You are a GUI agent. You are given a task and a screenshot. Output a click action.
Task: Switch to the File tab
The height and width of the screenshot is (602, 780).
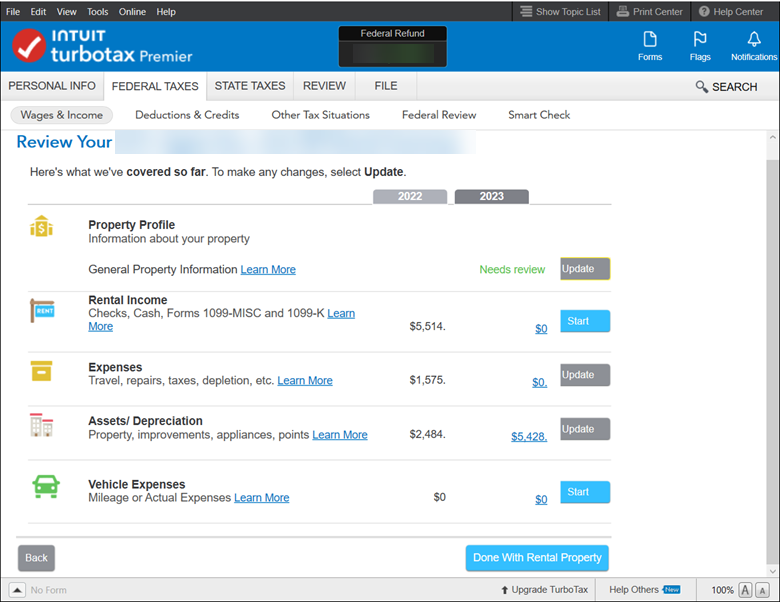point(386,86)
